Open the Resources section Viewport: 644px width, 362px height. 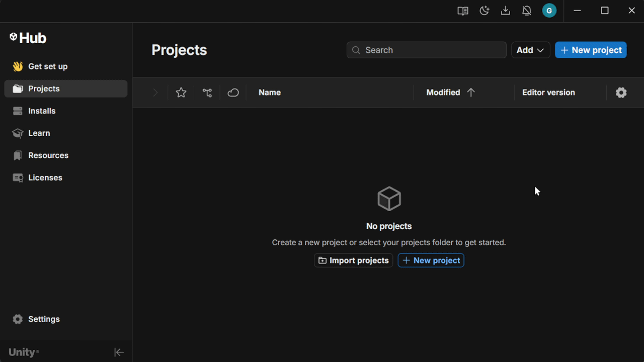pos(48,155)
